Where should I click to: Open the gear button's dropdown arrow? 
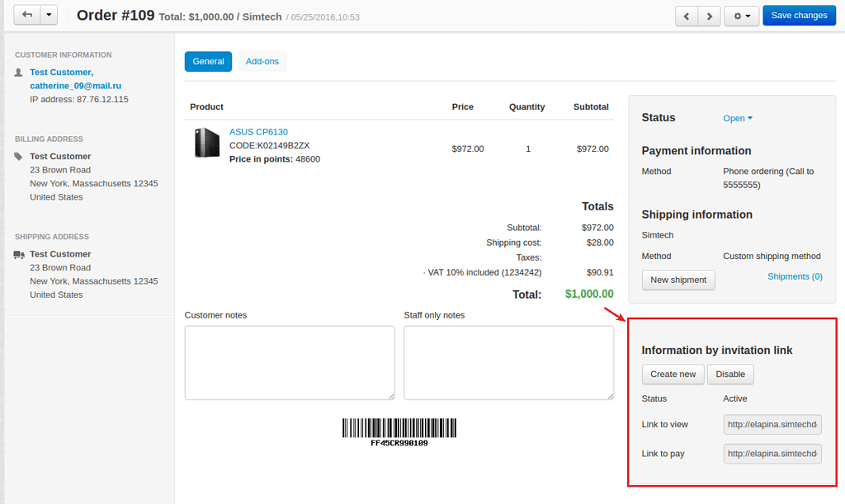[x=749, y=15]
